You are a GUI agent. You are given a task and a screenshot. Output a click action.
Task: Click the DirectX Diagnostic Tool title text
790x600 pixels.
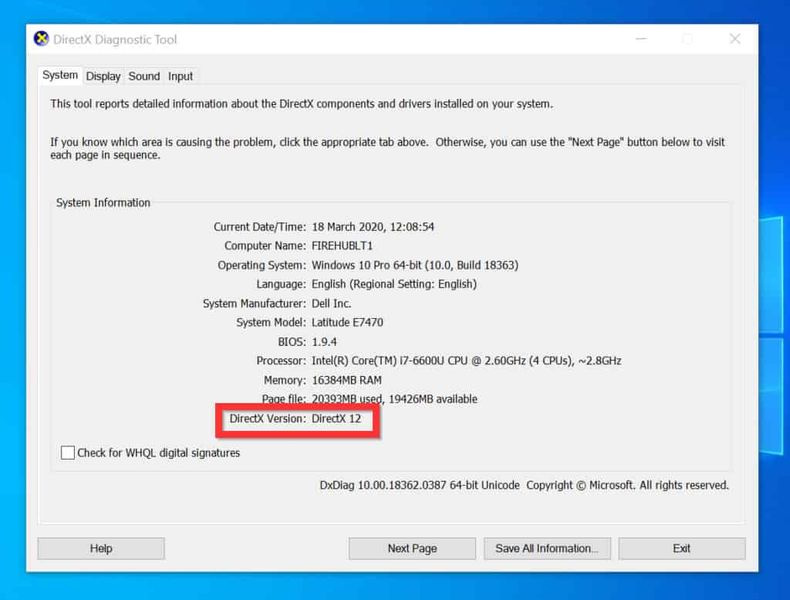click(x=115, y=39)
